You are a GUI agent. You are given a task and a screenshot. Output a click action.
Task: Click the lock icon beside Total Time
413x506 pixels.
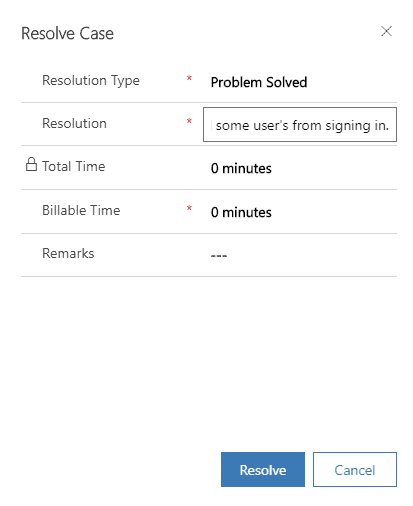click(x=31, y=164)
